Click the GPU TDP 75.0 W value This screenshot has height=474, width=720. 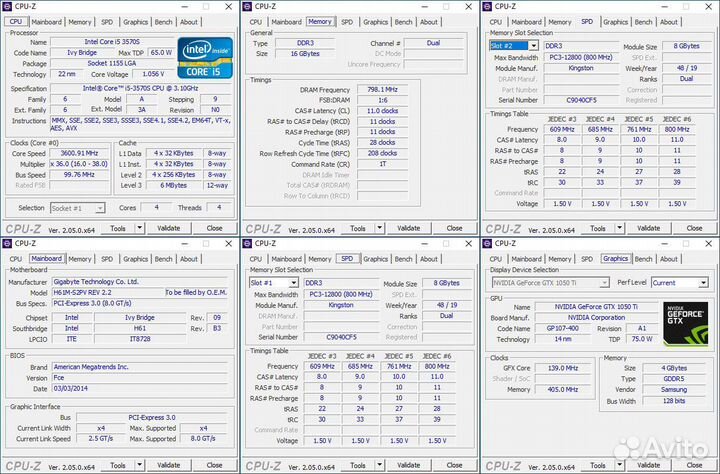[x=642, y=339]
